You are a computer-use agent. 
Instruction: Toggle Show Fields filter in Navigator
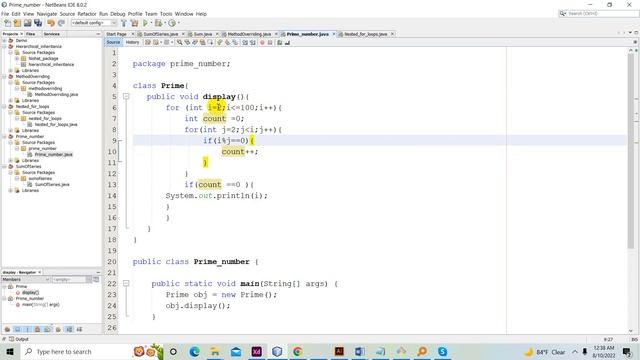18,329
